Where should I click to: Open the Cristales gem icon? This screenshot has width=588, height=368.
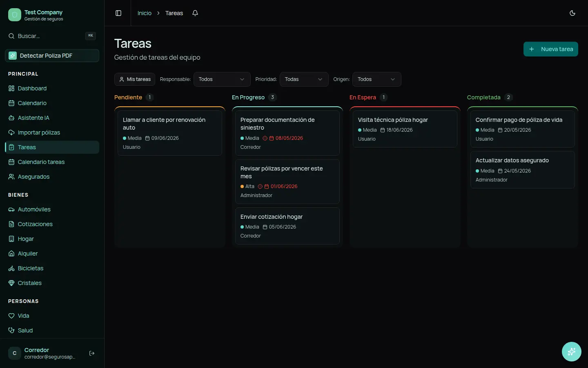click(11, 283)
